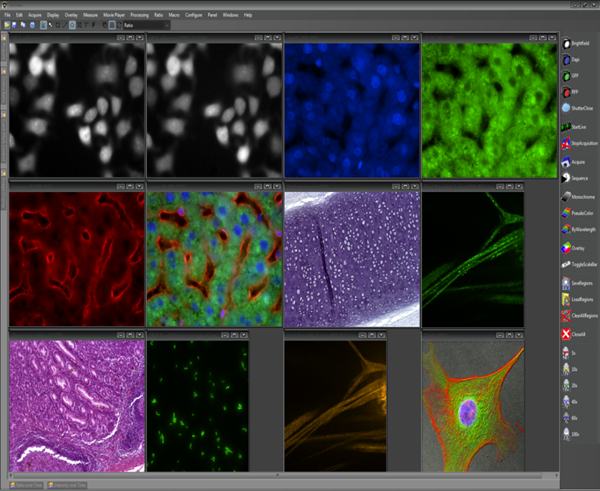
Task: Open the Movie Player menu
Action: [111, 16]
